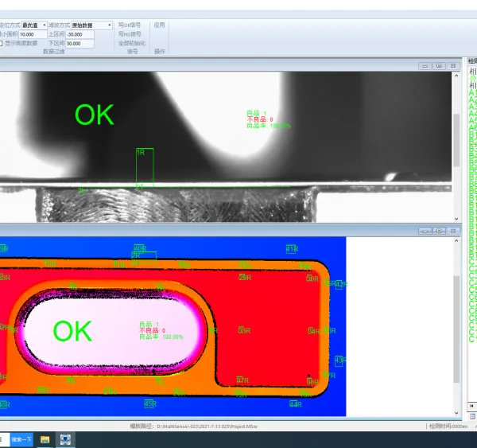Click the 模板路径 Project.MSor path in status bar
477x448 pixels.
tap(194, 427)
